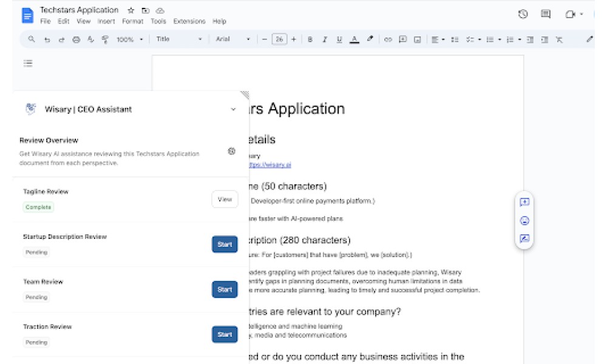Check the cloud save status icon

point(160,10)
